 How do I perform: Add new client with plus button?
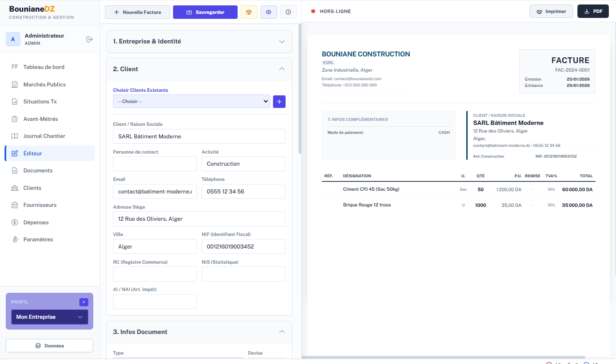tap(279, 102)
